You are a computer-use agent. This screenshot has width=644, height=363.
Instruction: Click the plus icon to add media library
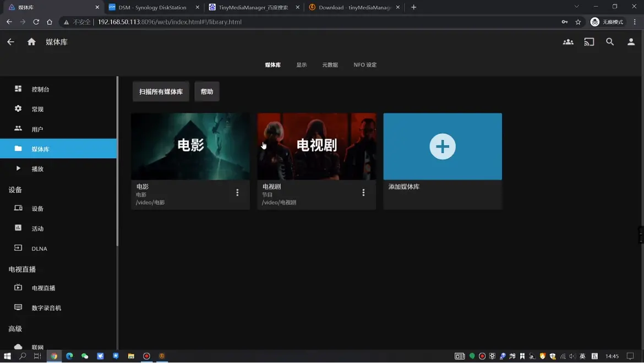tap(443, 147)
